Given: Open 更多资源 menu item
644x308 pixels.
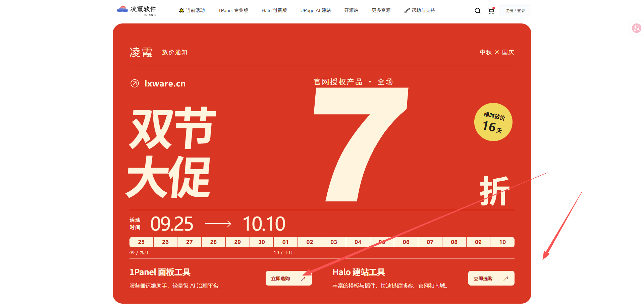Looking at the screenshot, I should [381, 10].
